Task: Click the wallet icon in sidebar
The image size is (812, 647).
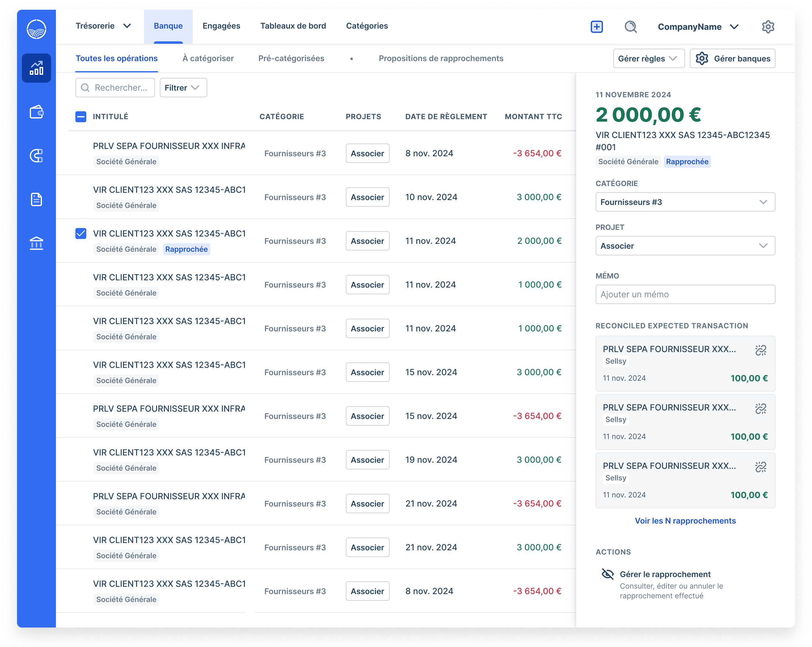Action: coord(36,112)
